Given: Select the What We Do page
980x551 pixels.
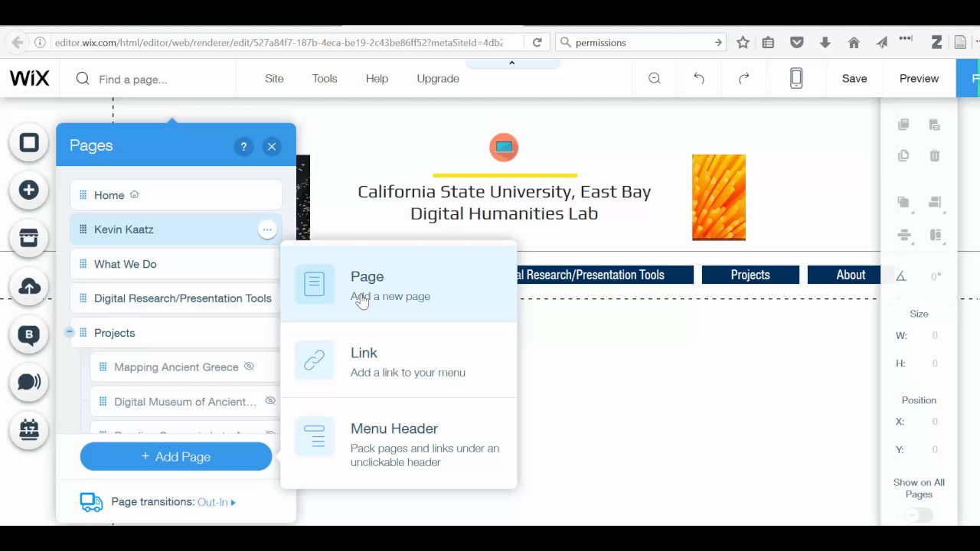Looking at the screenshot, I should tap(175, 264).
